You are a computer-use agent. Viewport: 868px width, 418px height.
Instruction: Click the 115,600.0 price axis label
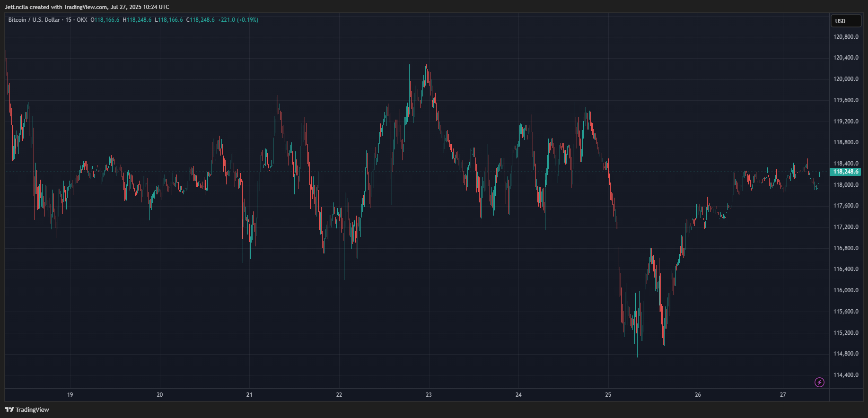click(846, 312)
